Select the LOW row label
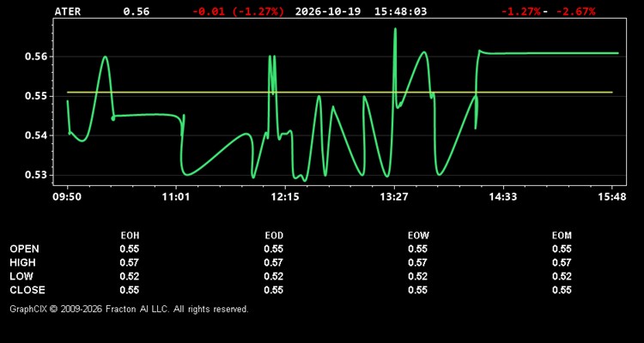 21,276
